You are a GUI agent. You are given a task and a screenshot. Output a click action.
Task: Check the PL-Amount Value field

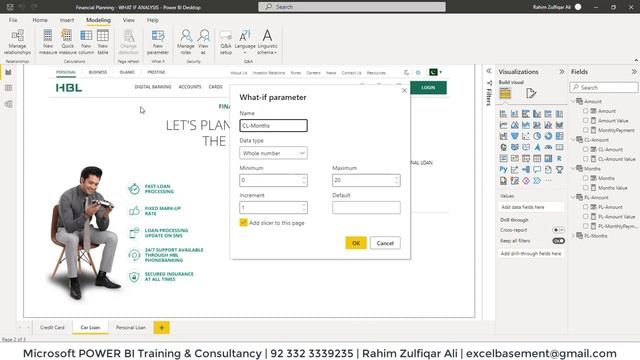point(586,216)
